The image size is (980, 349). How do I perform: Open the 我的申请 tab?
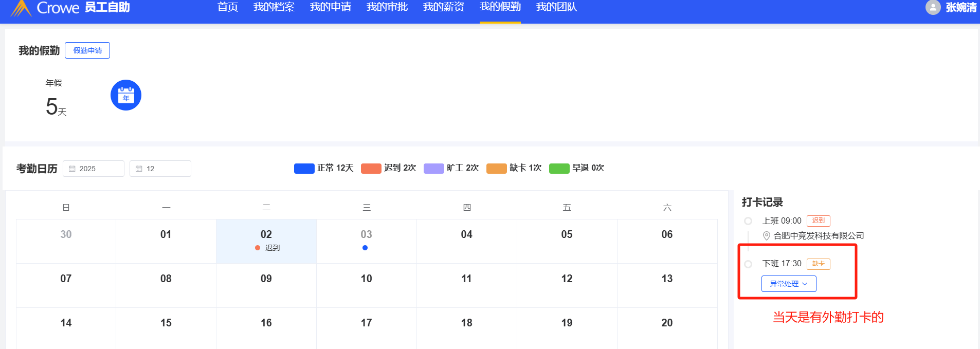tap(331, 7)
